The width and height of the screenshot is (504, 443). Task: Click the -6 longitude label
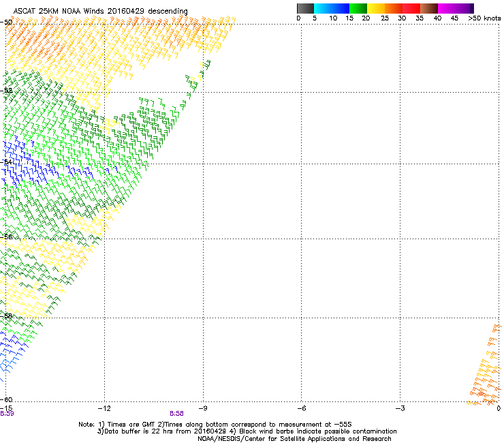(301, 408)
